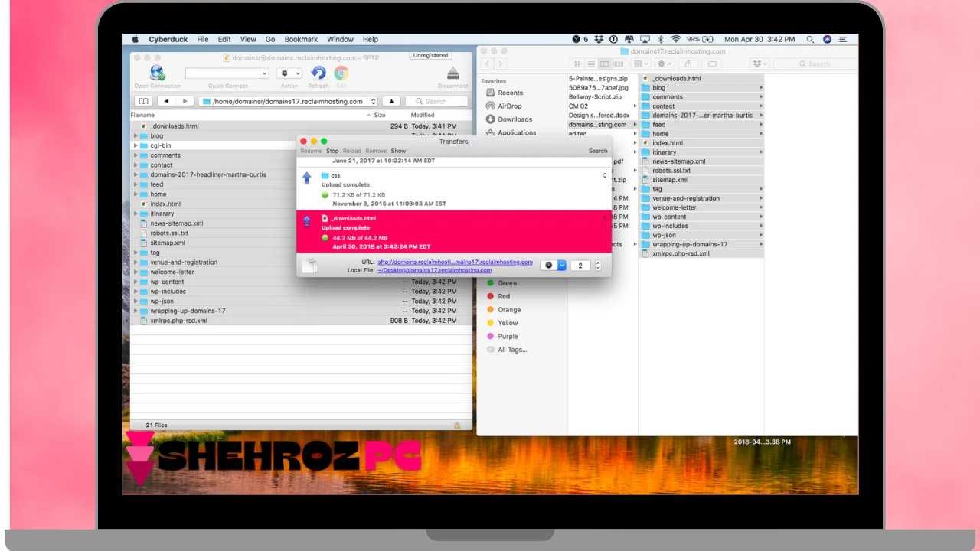This screenshot has height=551, width=980.
Task: Click the Unregistered button in Cyberduck
Action: 430,55
